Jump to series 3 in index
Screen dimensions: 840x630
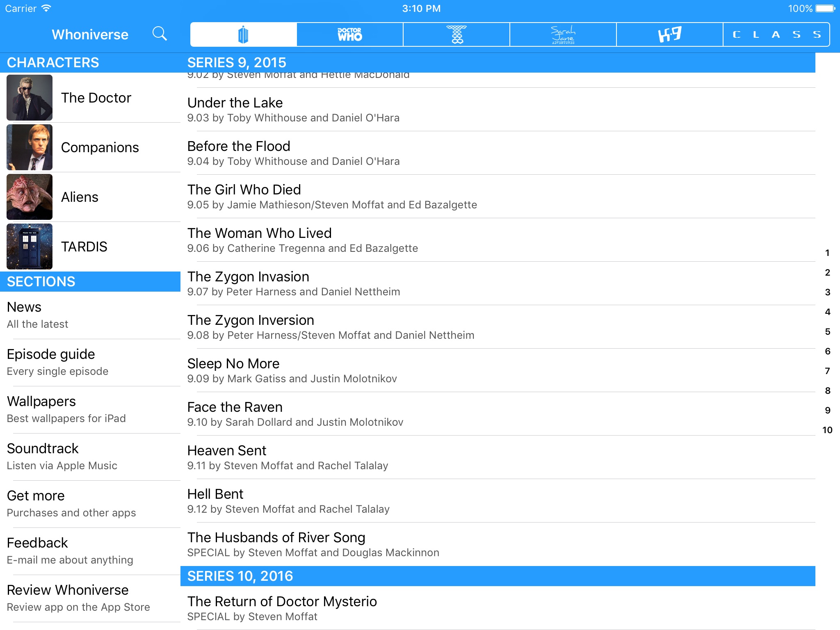[827, 292]
